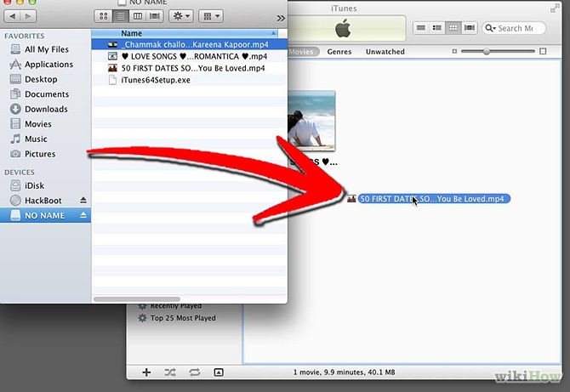Show or hide iTunes artwork viewer
Viewport: 570px width, 392px height.
(219, 372)
